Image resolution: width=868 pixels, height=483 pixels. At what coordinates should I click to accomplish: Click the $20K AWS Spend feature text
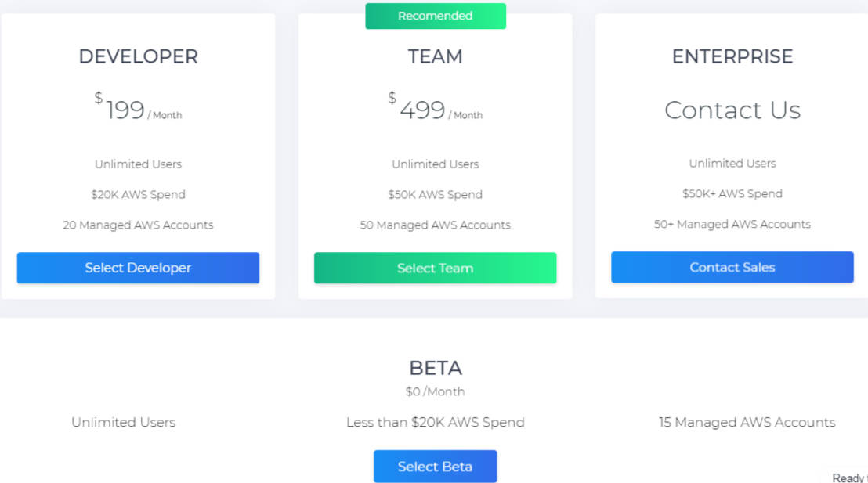point(138,194)
